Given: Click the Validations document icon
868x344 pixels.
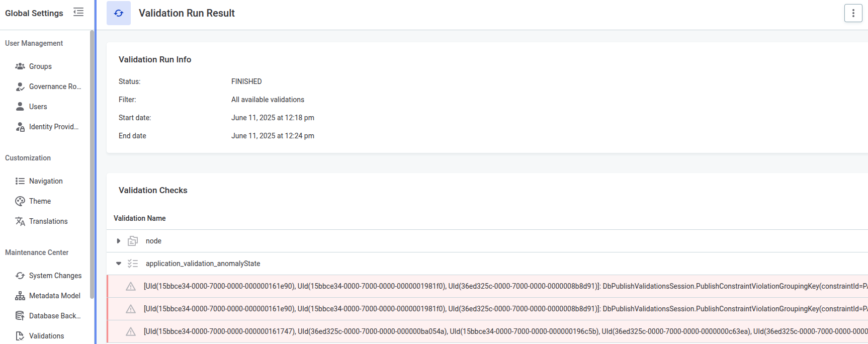Looking at the screenshot, I should coord(20,336).
